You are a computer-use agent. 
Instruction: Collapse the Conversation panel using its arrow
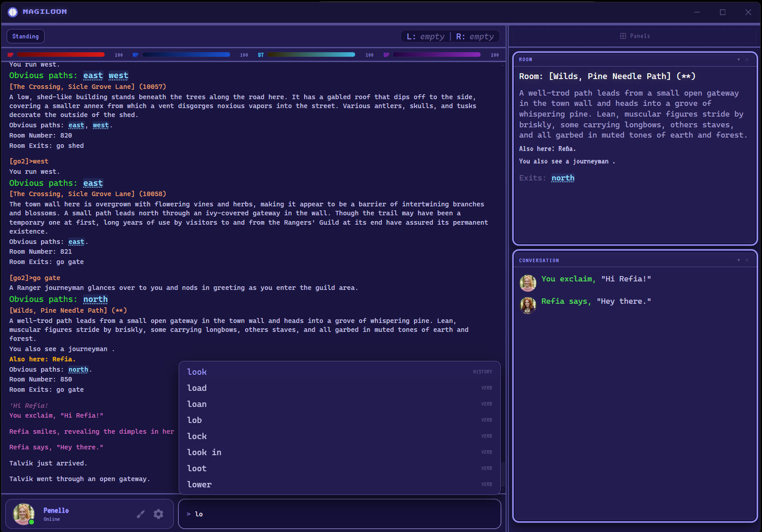738,260
